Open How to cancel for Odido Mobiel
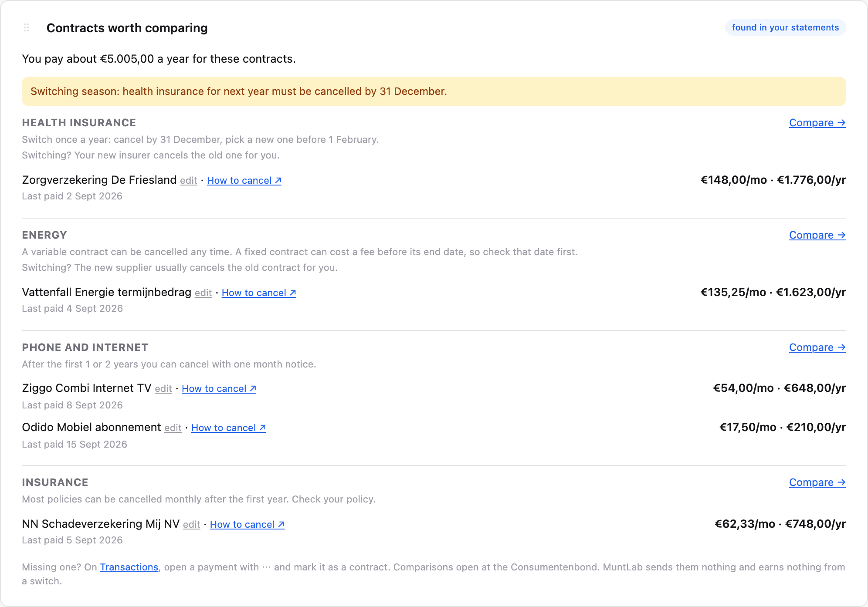The image size is (868, 607). tap(228, 428)
